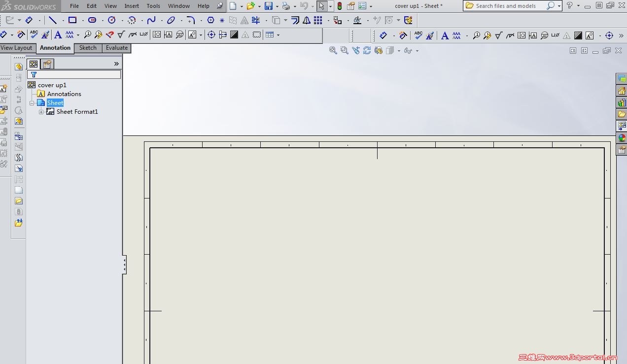Open the Save dropdown arrow
The image size is (627, 364).
(277, 6)
